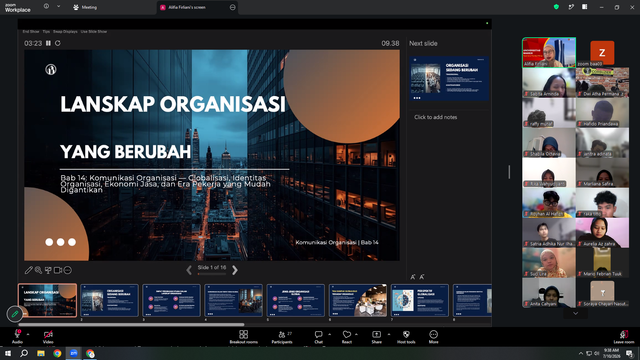Screen dimensions: 640x360
Task: Select the pen and laser pointer tool
Action: click(29, 270)
